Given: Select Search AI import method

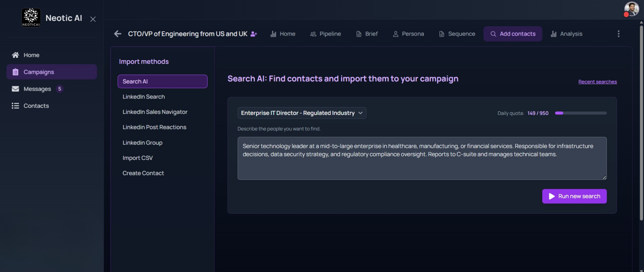Looking at the screenshot, I should [x=162, y=81].
